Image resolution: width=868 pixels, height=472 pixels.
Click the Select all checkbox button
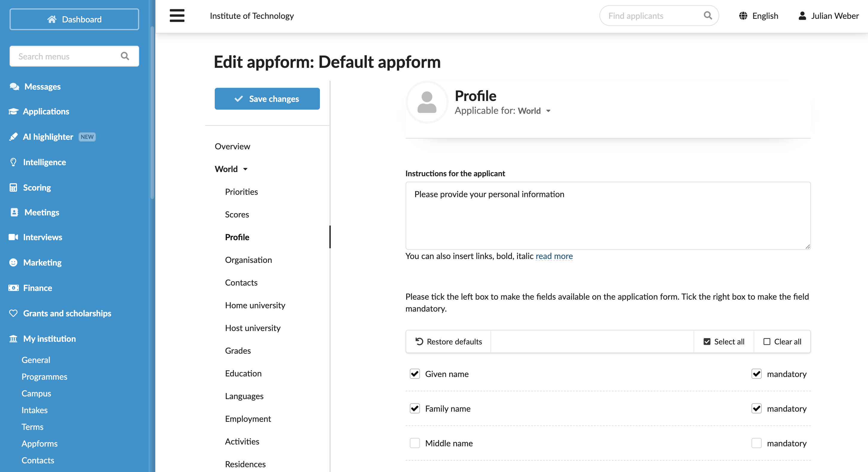(724, 341)
